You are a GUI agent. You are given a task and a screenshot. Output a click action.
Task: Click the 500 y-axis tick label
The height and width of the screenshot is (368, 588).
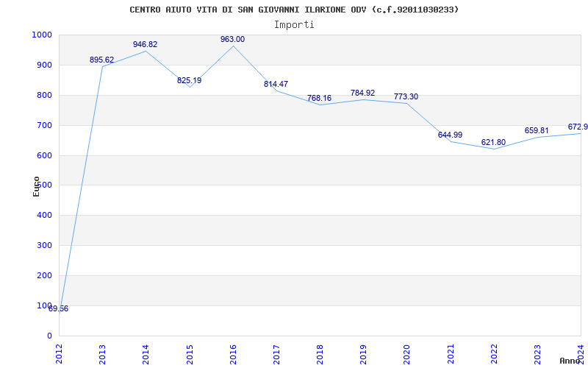(x=45, y=185)
